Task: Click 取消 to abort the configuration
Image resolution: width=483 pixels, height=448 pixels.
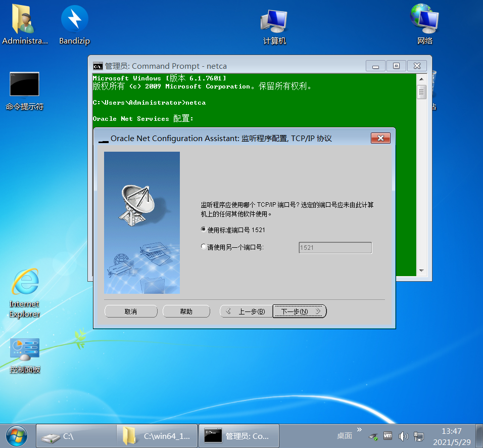Action: point(131,311)
